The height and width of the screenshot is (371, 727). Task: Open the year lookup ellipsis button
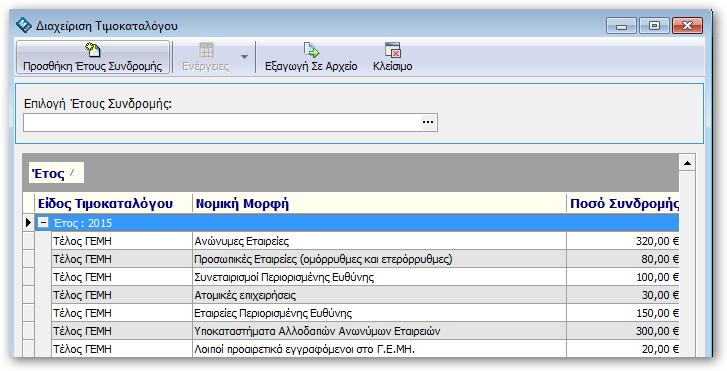coord(428,122)
